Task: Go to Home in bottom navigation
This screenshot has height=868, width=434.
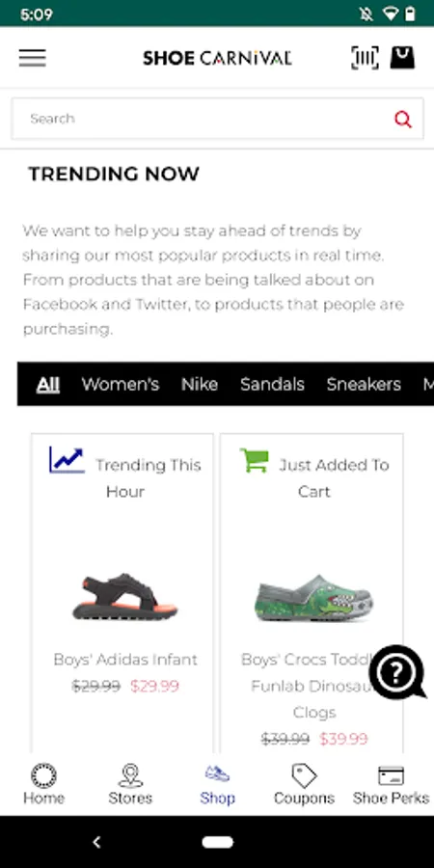Action: coord(43,784)
